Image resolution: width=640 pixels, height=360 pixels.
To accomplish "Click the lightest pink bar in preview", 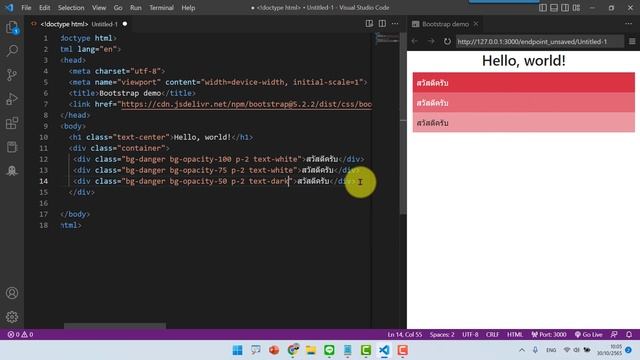I will click(x=524, y=122).
